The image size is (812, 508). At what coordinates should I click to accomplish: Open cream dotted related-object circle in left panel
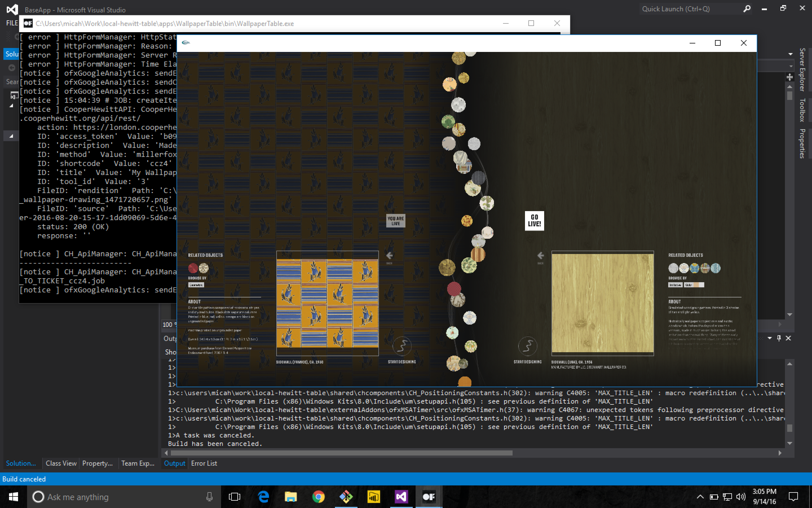coord(204,268)
